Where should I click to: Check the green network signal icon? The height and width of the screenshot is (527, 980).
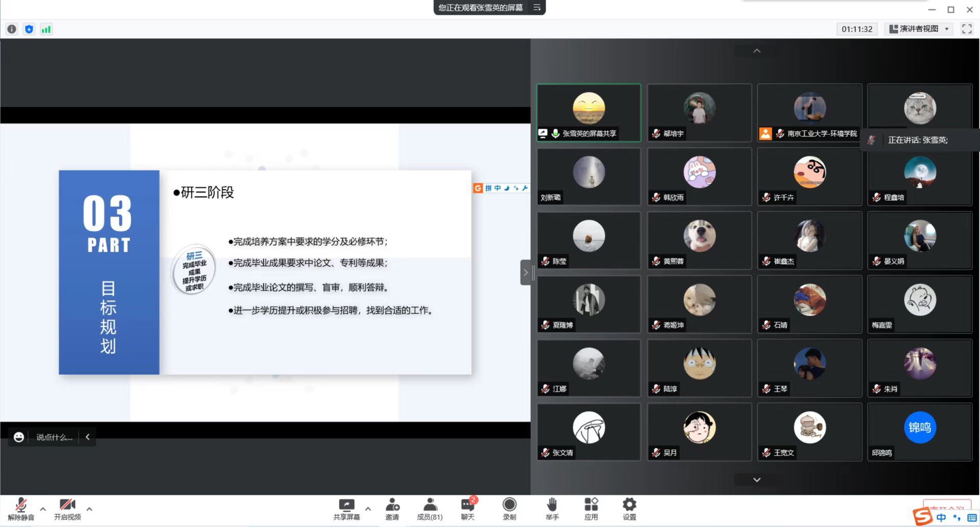tap(46, 29)
